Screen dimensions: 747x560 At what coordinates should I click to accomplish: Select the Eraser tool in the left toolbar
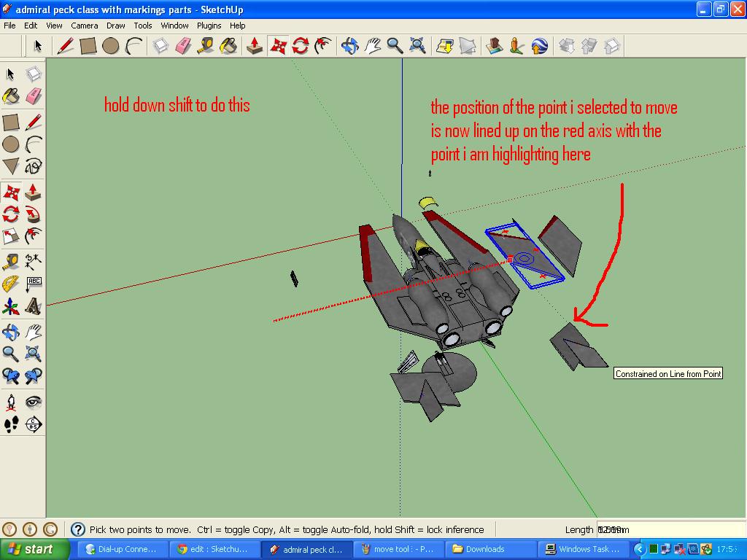click(x=34, y=95)
